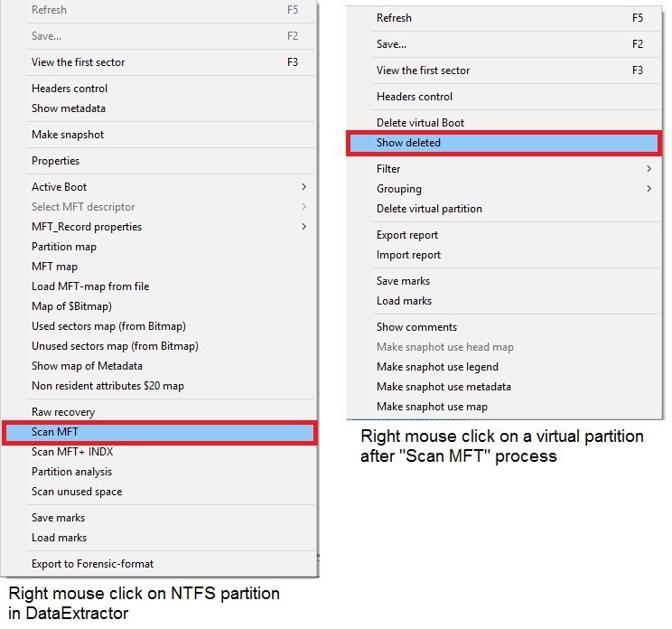Choose Make snaphot use legend

pos(437,367)
